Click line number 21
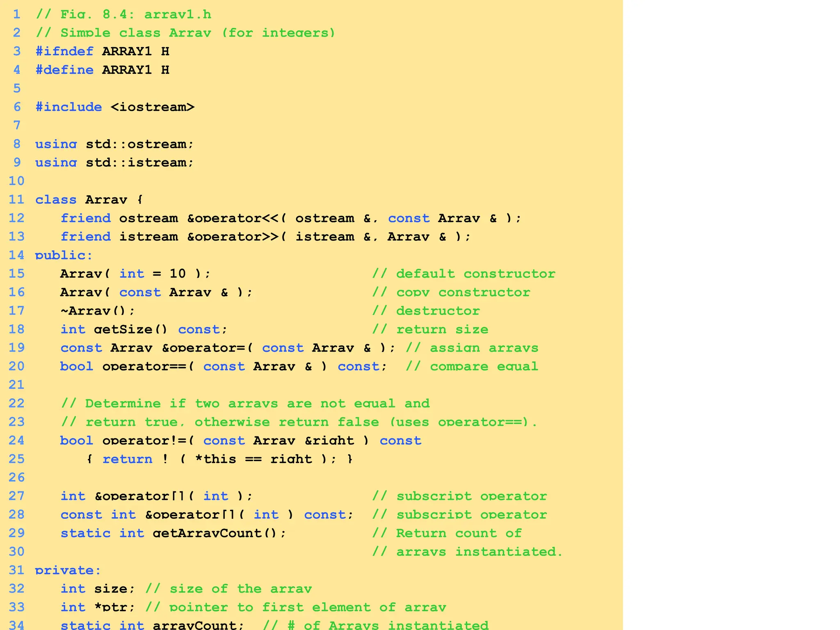The width and height of the screenshot is (840, 630). 16,385
